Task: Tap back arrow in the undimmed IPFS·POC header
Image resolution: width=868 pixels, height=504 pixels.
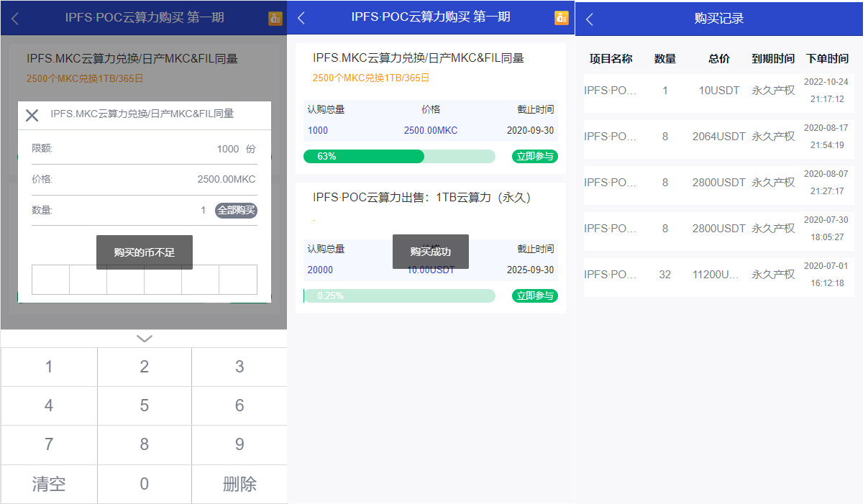Action: (x=301, y=19)
